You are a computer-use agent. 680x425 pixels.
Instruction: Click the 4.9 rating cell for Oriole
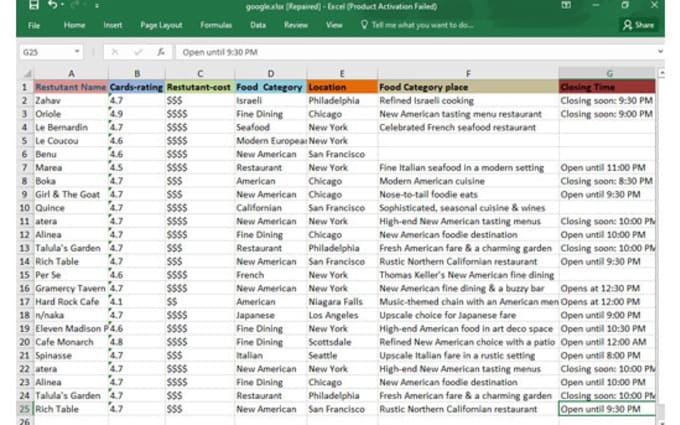(x=137, y=114)
